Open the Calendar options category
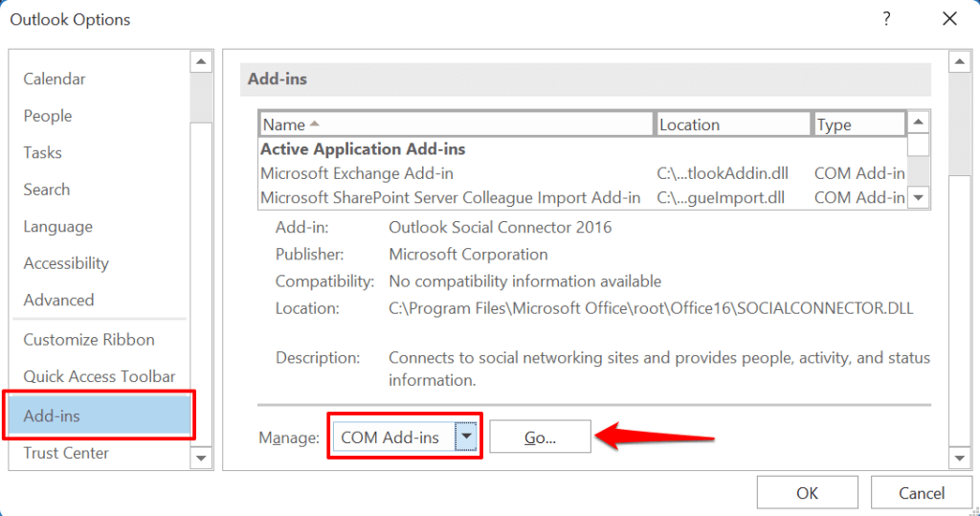 [x=55, y=79]
